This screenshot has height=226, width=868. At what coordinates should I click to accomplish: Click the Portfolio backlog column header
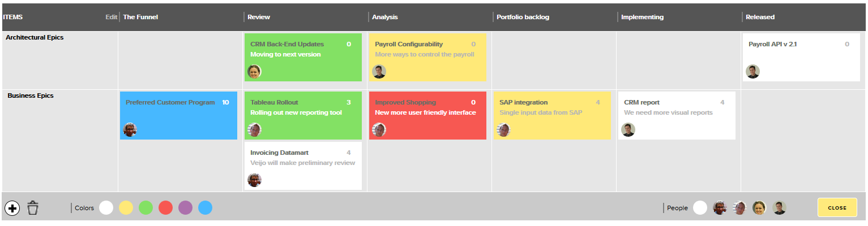(523, 17)
